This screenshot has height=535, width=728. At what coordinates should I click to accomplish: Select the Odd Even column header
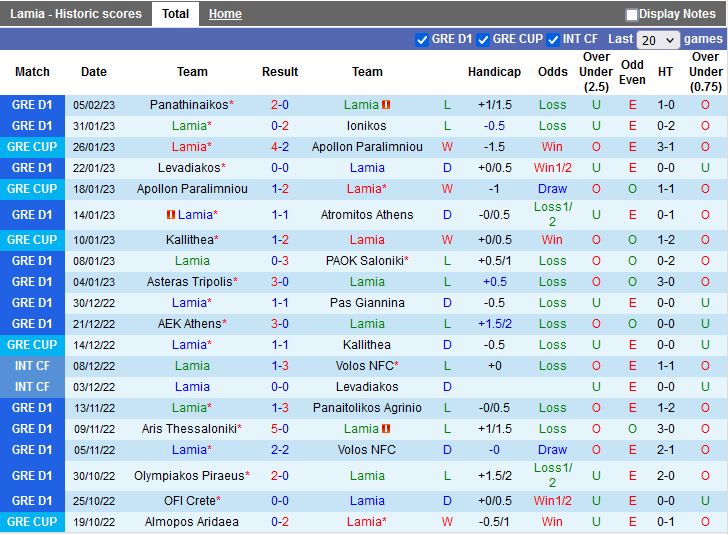632,72
